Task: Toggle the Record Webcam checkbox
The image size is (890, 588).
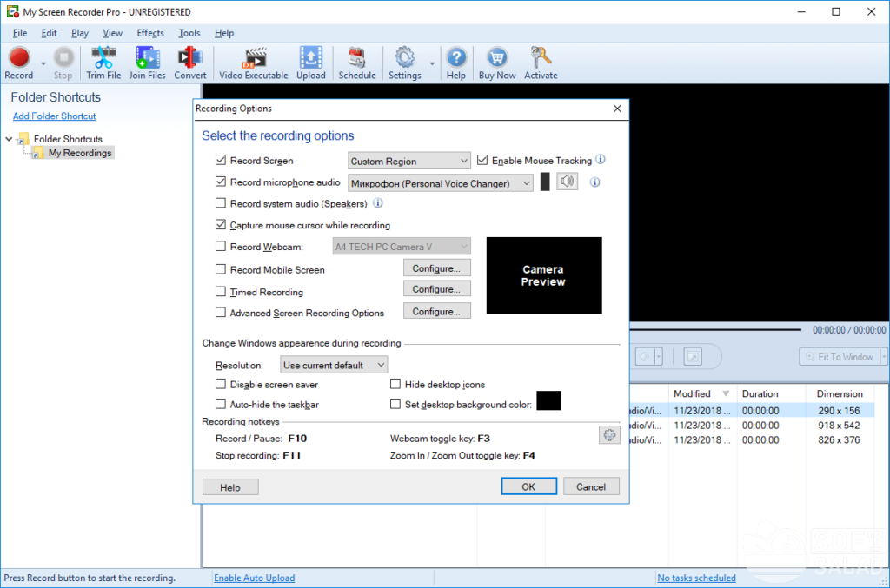Action: (x=220, y=246)
